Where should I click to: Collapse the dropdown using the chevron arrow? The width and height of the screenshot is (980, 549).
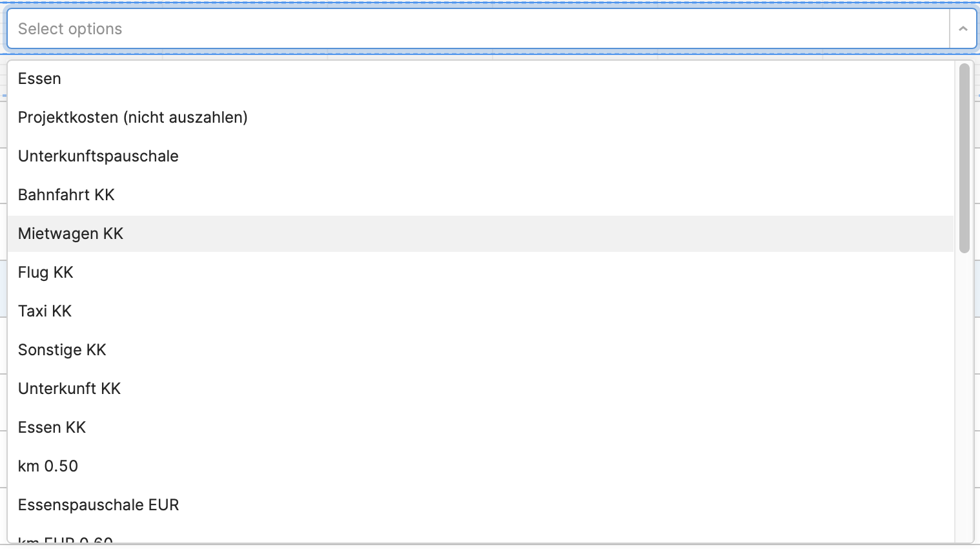pos(963,28)
